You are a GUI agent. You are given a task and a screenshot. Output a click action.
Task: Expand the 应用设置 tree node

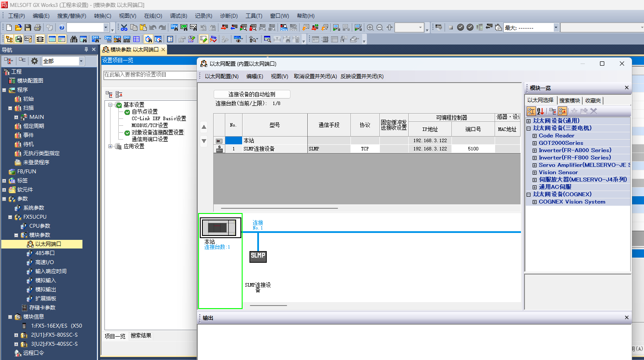[x=110, y=146]
